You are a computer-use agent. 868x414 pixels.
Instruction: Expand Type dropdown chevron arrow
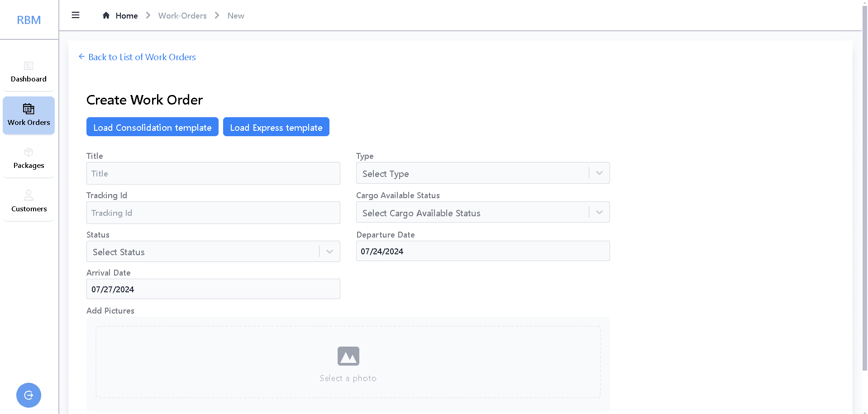tap(599, 173)
